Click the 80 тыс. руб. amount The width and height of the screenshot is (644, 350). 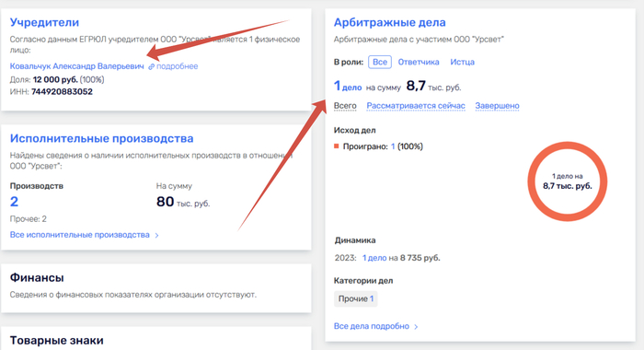[183, 202]
